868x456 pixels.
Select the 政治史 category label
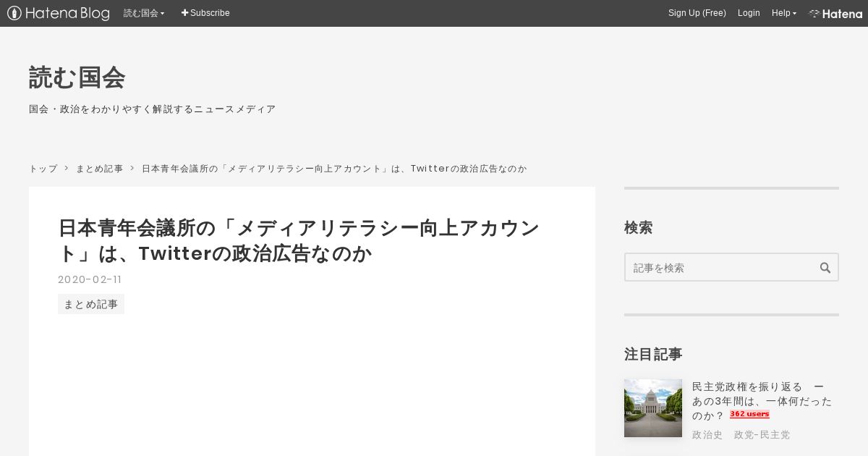707,435
